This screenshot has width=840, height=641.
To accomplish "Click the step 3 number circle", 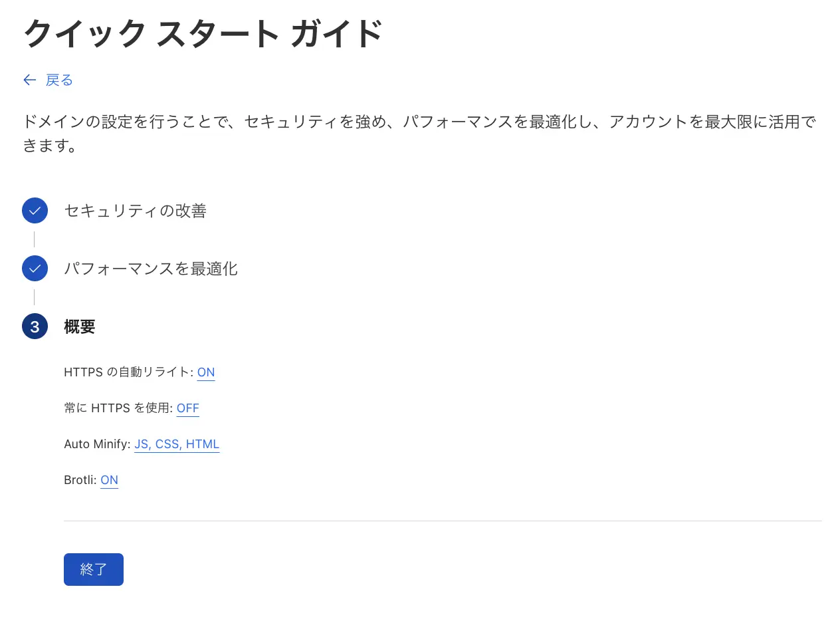I will click(x=35, y=326).
